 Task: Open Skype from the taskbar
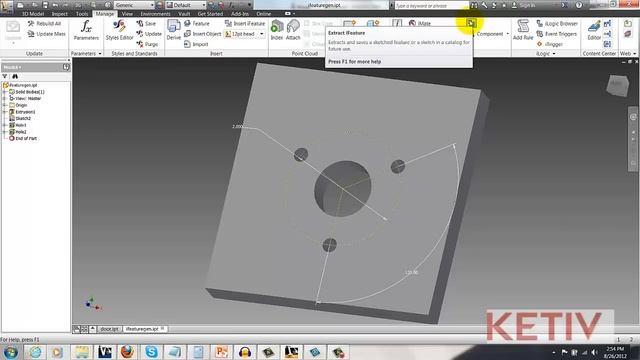[x=151, y=351]
